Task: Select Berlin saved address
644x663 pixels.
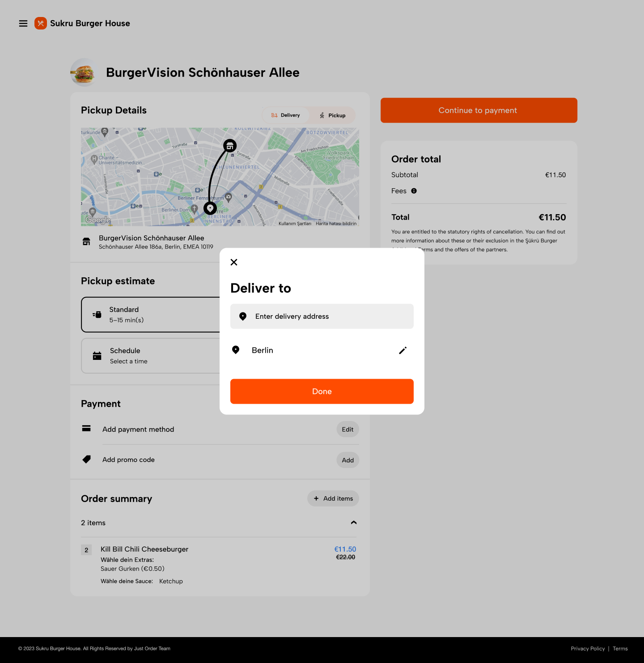Action: (x=263, y=351)
